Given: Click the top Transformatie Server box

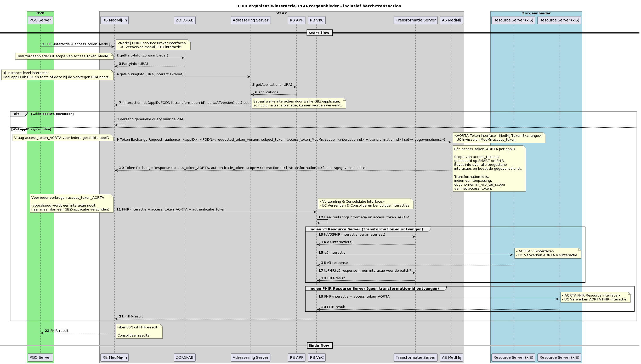Looking at the screenshot, I should coord(415,20).
